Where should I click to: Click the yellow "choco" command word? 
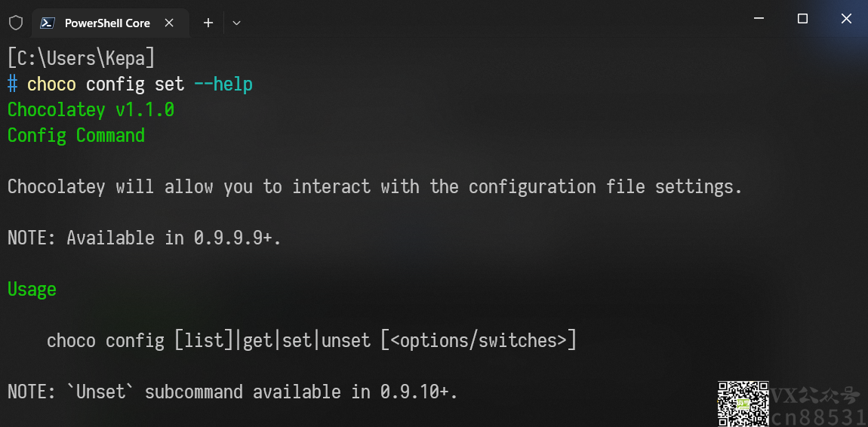(x=51, y=84)
